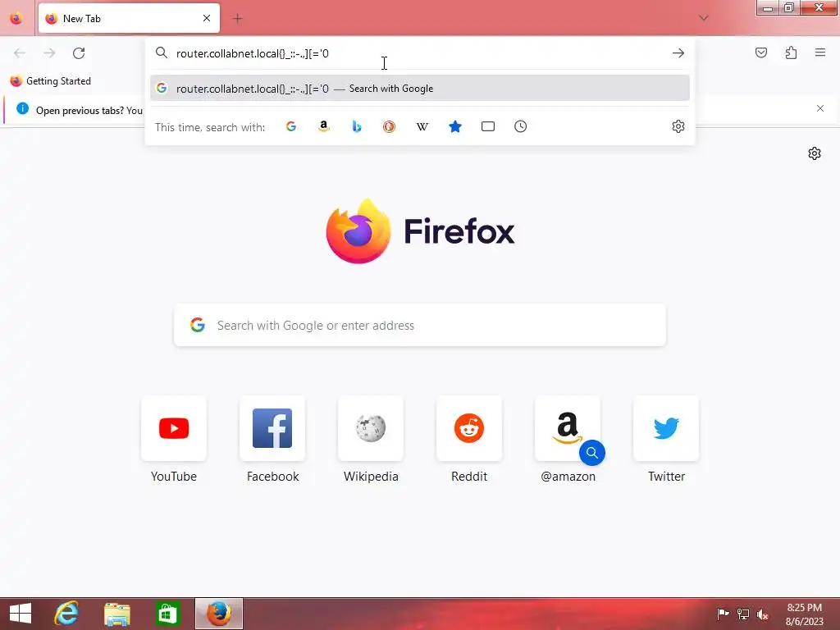Open Action Center flag in system tray
This screenshot has height=630, width=840.
(724, 614)
